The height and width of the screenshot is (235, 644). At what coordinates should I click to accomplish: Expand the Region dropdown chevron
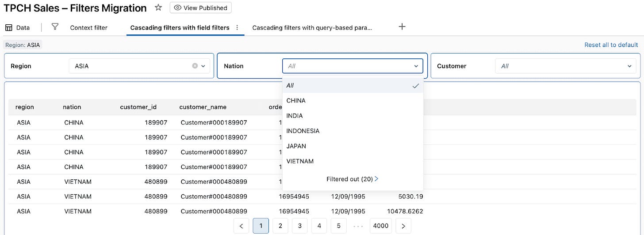click(203, 66)
